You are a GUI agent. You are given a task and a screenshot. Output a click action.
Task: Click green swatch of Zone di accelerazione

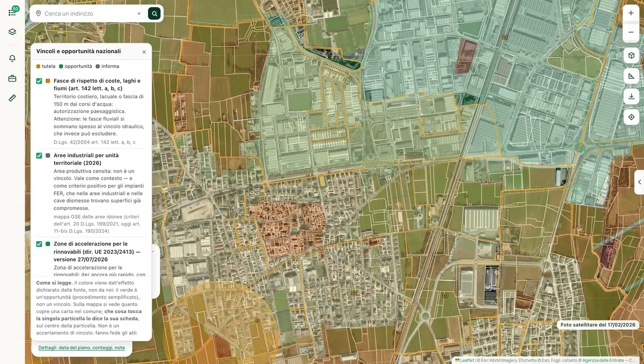(x=48, y=244)
